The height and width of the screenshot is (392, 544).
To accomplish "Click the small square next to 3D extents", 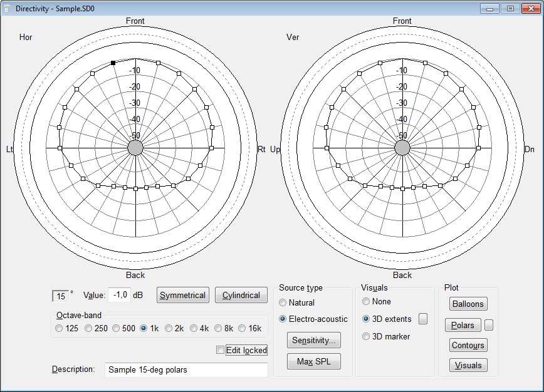I will click(x=423, y=319).
